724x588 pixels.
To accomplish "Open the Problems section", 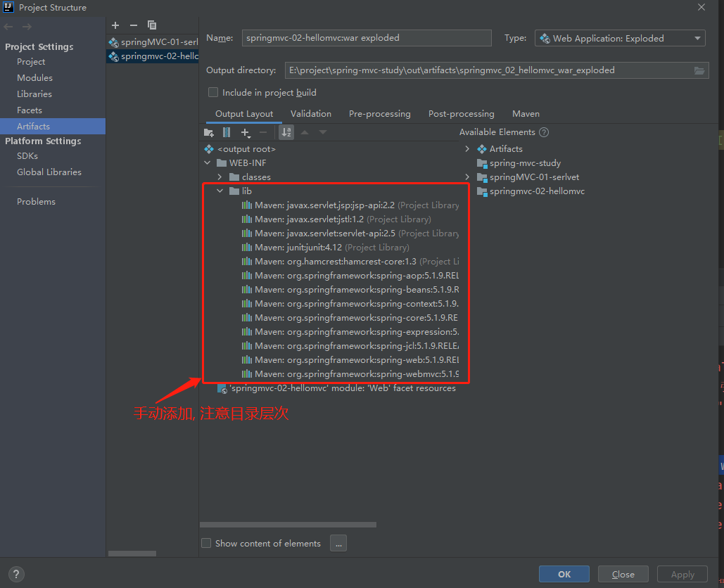I will (36, 202).
